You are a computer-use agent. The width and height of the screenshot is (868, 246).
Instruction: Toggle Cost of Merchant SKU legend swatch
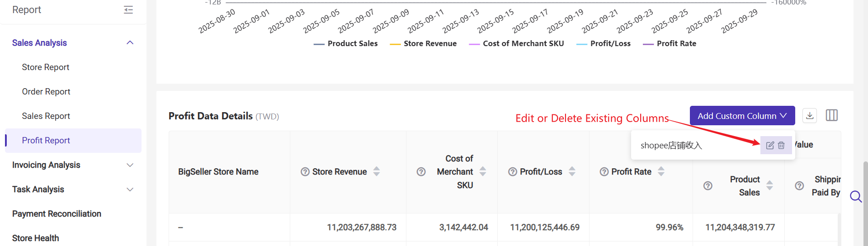[x=475, y=44]
